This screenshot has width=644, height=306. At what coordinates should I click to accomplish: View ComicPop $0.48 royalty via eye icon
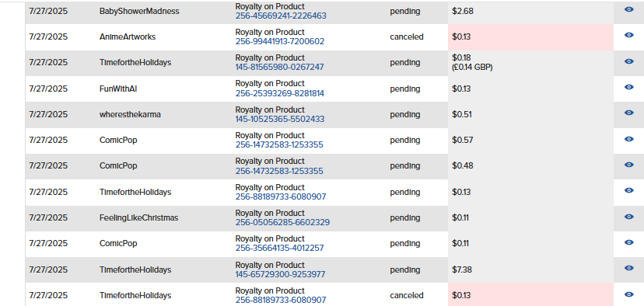(x=628, y=165)
